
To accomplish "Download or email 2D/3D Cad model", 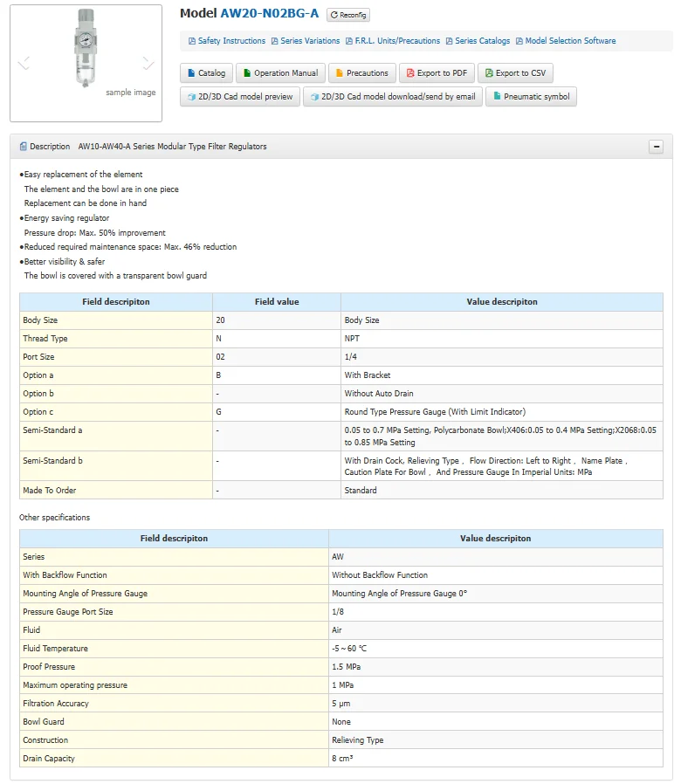I will (392, 97).
